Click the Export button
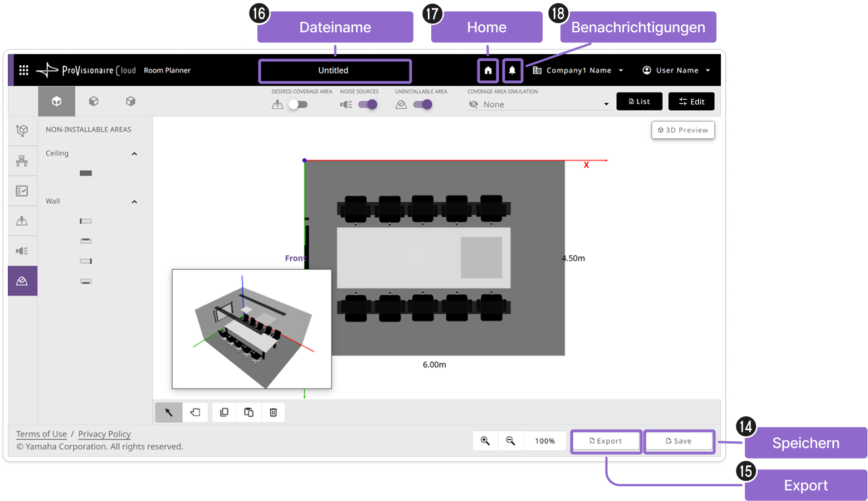The width and height of the screenshot is (868, 501). tap(606, 441)
